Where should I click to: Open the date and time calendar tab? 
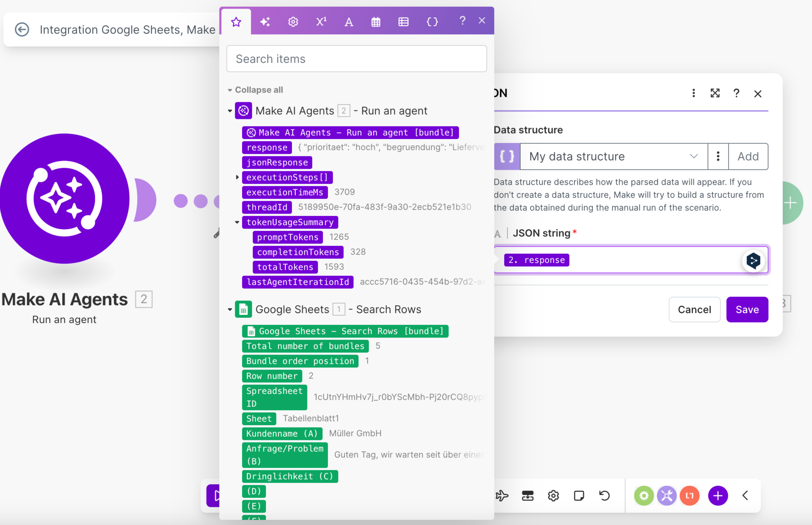(376, 22)
